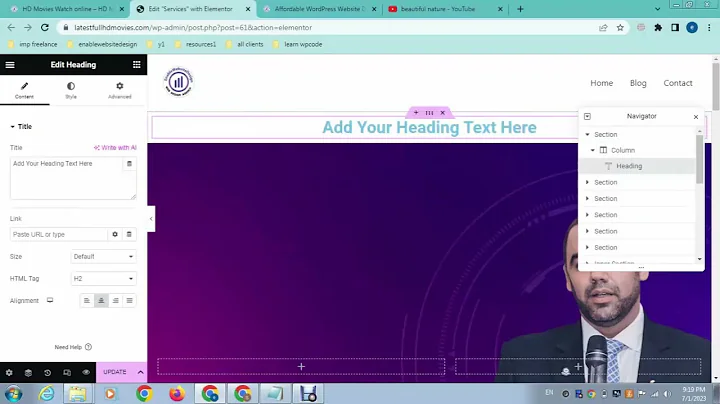Switch to the Content tab
Screen dimensions: 720x404
coord(24,90)
